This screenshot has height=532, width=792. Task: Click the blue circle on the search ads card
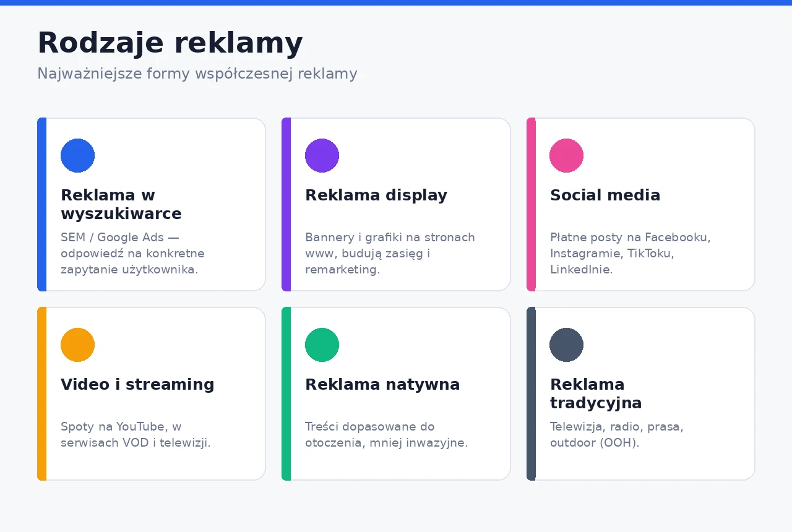[x=77, y=155]
